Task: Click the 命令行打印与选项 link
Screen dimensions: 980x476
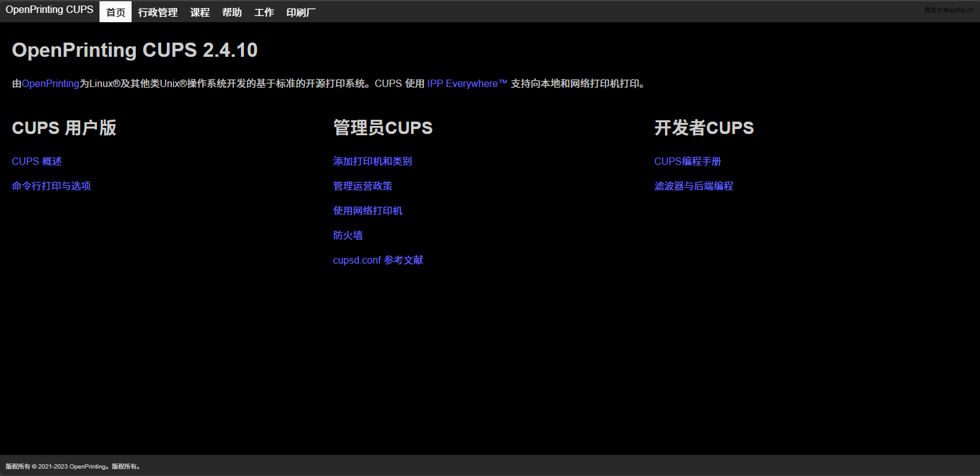Action: [x=51, y=186]
